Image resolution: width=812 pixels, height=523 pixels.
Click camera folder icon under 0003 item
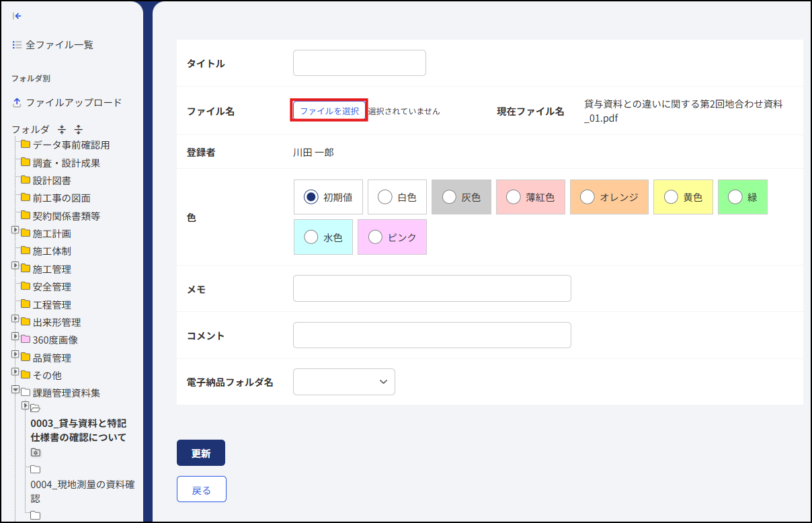(x=36, y=452)
